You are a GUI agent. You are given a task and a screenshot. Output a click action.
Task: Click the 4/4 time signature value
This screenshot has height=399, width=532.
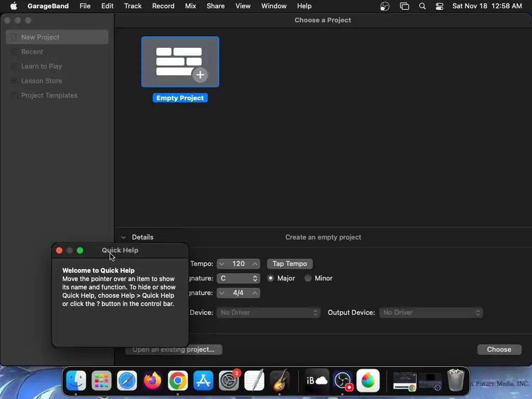point(238,293)
